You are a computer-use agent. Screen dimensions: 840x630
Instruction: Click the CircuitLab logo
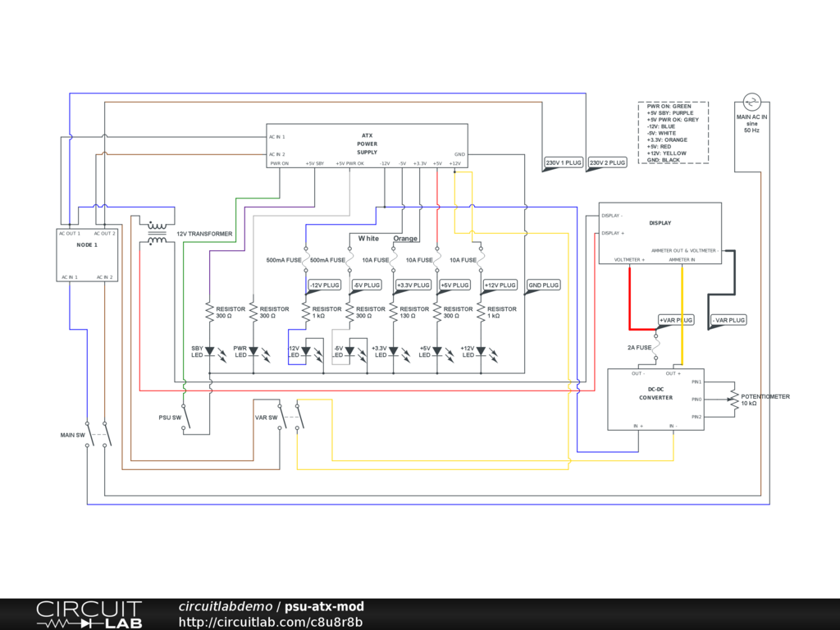pos(89,615)
